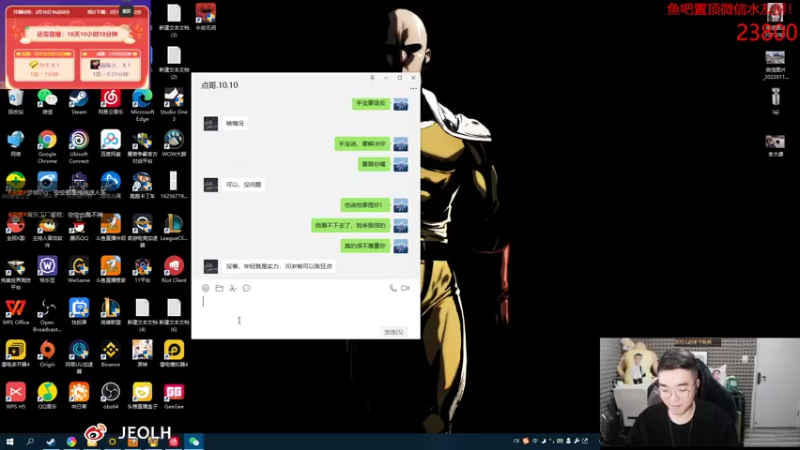Open the emoji picker in WeChat chat

pyautogui.click(x=206, y=288)
